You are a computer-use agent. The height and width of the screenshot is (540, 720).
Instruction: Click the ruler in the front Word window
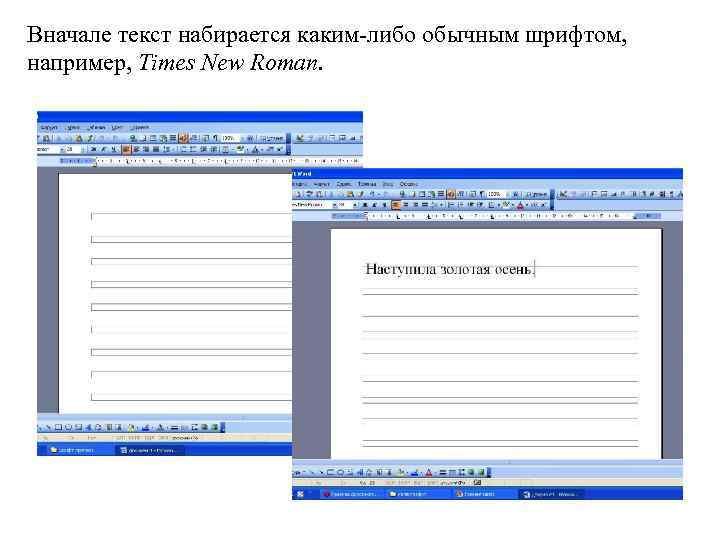(496, 216)
